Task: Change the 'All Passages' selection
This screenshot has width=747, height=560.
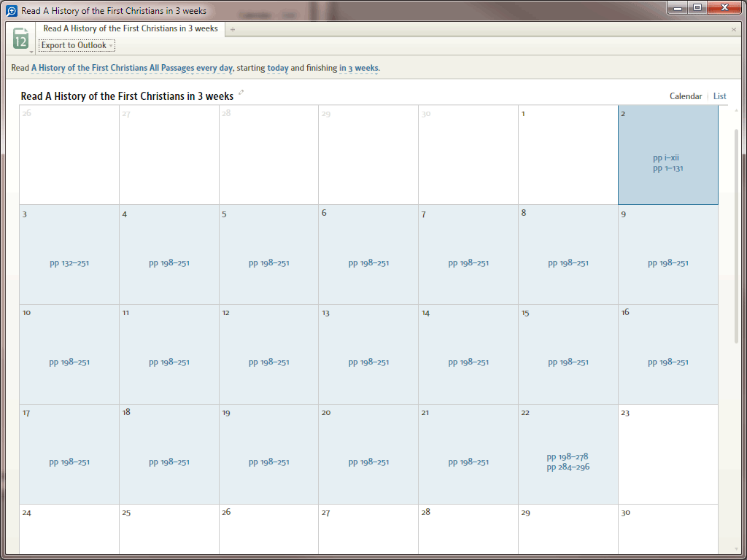Action: pyautogui.click(x=172, y=68)
